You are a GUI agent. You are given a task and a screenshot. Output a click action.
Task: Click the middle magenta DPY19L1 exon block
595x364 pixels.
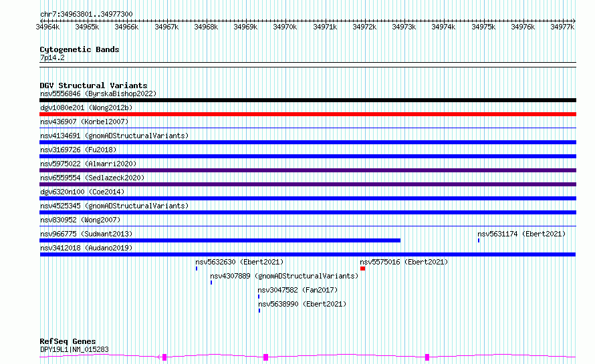point(265,357)
